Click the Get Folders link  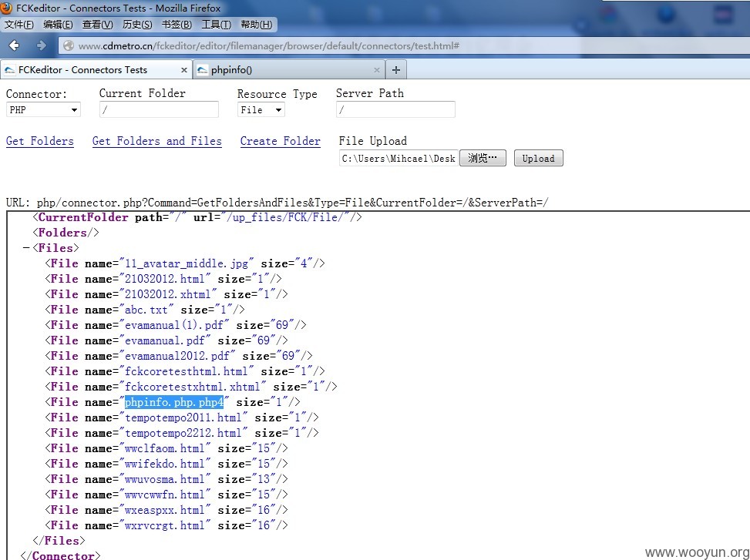pos(40,141)
